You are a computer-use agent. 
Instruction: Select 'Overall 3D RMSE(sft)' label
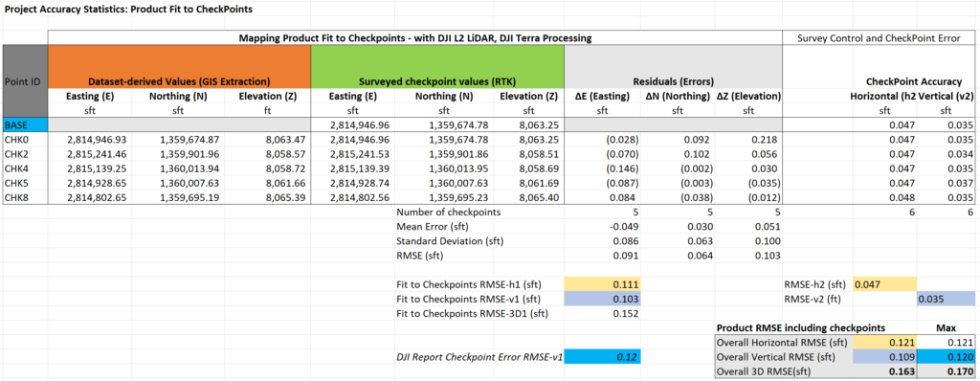(763, 371)
